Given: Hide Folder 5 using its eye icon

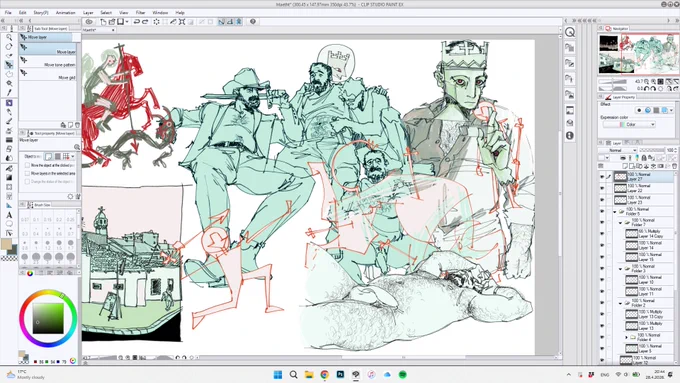Looking at the screenshot, I should pyautogui.click(x=602, y=211).
